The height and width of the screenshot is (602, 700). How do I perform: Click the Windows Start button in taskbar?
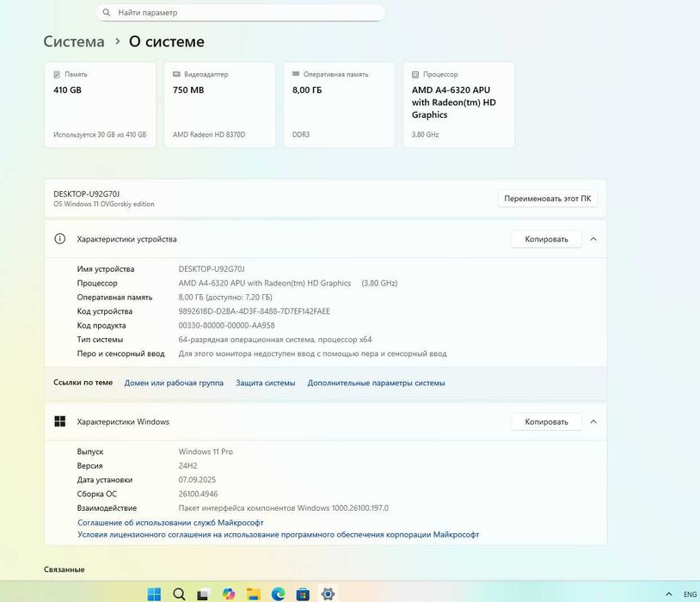click(x=154, y=594)
